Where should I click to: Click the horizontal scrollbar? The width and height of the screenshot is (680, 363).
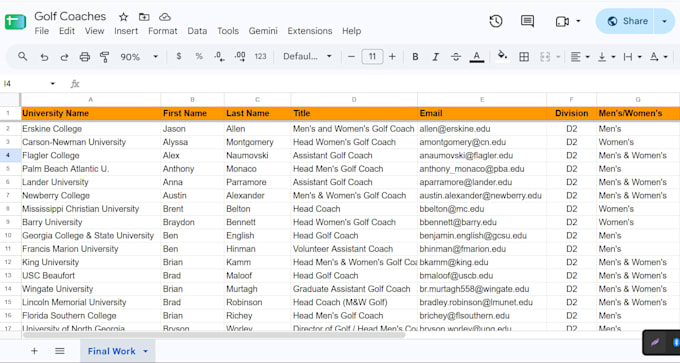pos(214,334)
